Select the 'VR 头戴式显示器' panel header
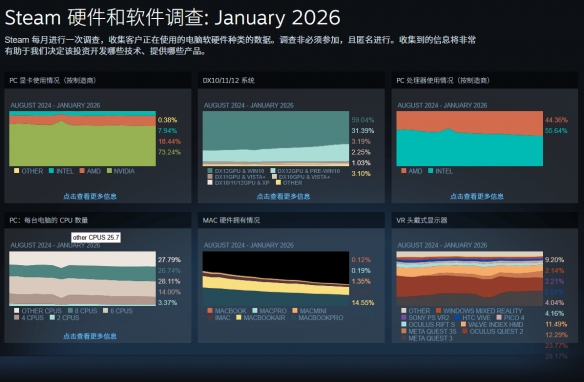The width and height of the screenshot is (584, 382). tap(485, 220)
